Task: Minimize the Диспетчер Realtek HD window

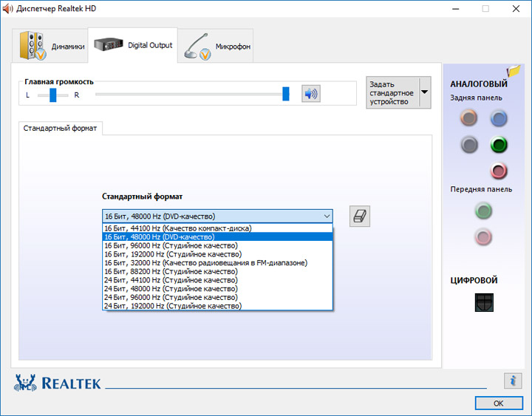Action: click(456, 9)
